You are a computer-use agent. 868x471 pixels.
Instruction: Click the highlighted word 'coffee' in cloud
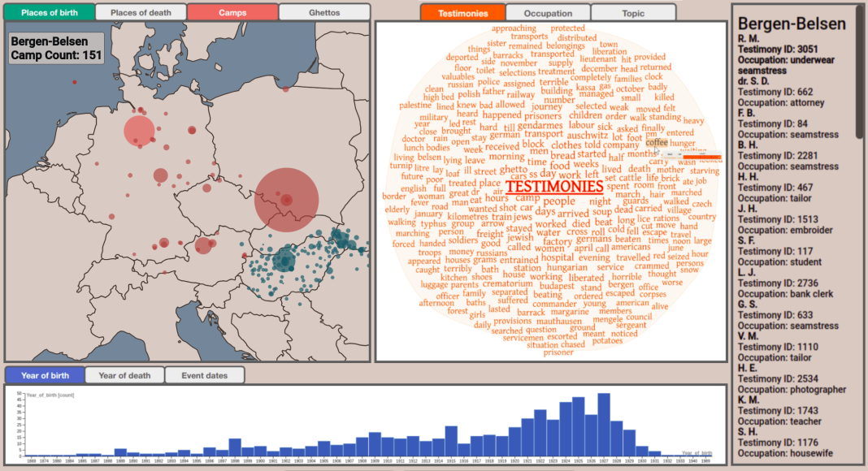[x=657, y=142]
